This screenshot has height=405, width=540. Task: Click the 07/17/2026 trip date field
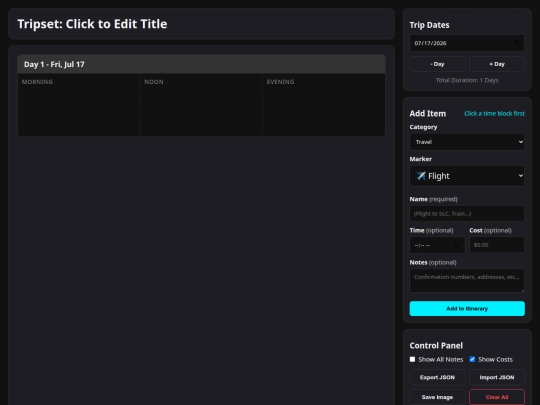click(467, 43)
